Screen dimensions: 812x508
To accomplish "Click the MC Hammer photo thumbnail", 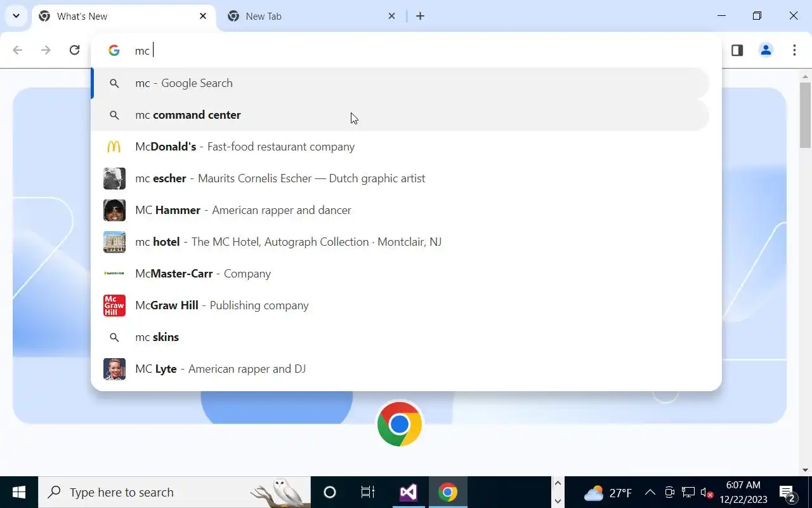I will coord(114,210).
